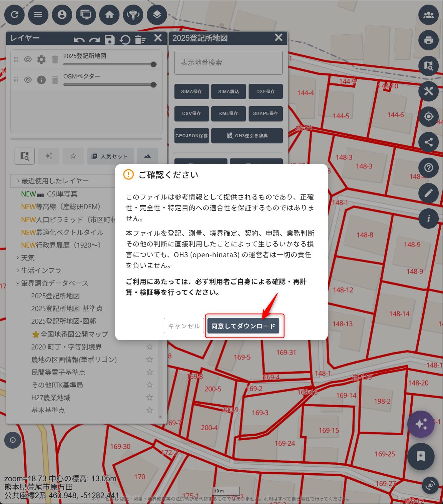Select 2025登記所地図-基準点 in layer tree
Viewport: 443px width, 504px height.
[67, 308]
